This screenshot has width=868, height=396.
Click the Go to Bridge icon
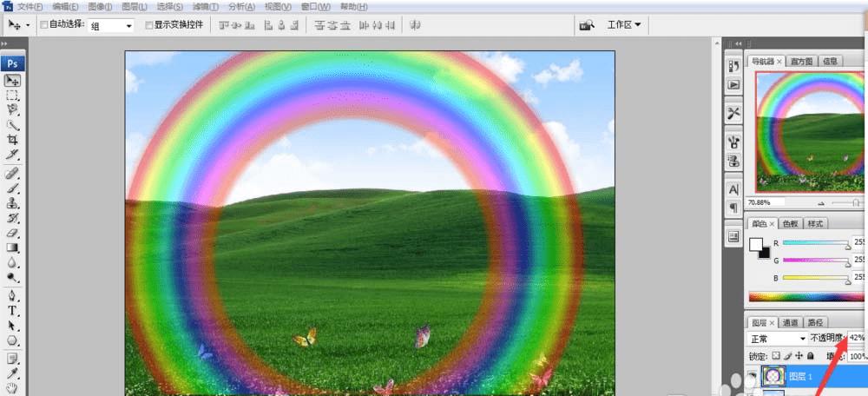587,25
